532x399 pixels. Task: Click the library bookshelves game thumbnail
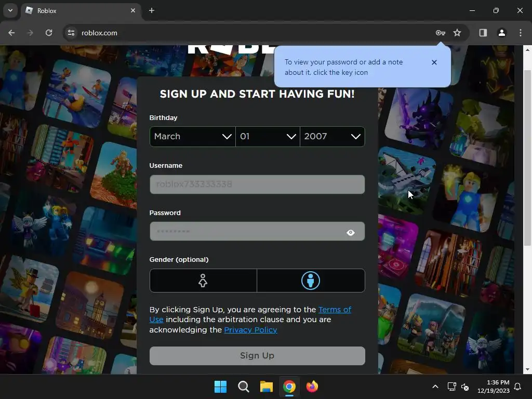point(449,263)
